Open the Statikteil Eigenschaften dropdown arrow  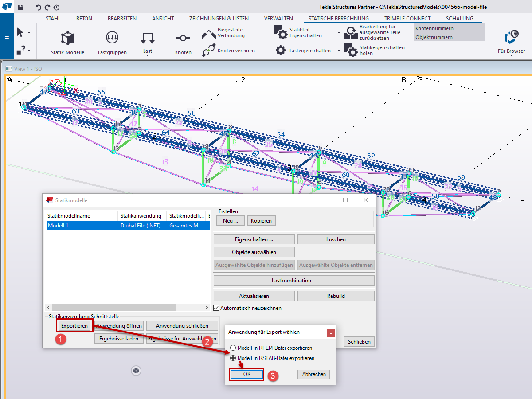coord(339,32)
